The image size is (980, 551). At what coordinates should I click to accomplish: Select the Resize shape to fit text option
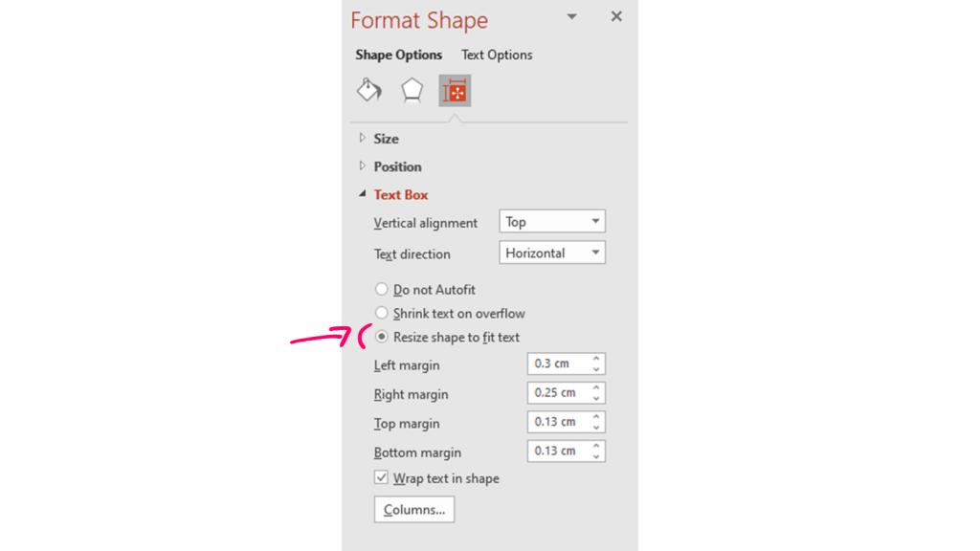382,337
